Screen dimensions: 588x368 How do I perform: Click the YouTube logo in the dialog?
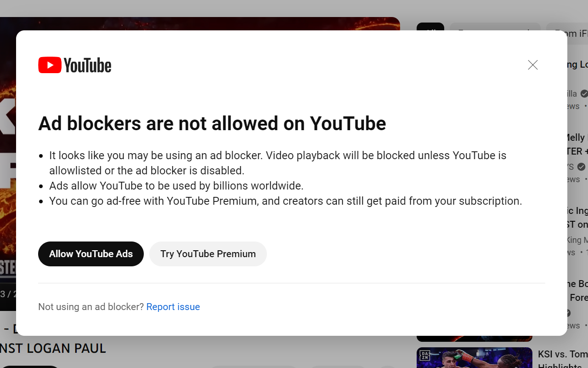point(74,65)
